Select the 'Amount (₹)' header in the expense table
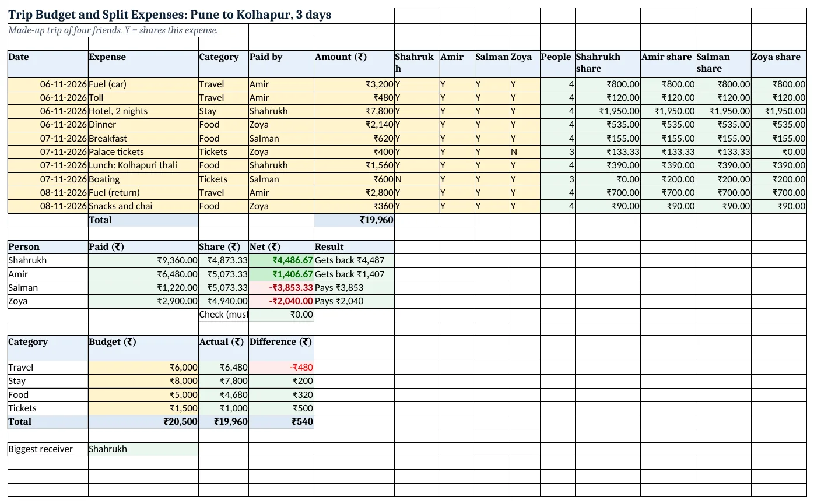Screen dimensions: 814x504 pos(354,64)
